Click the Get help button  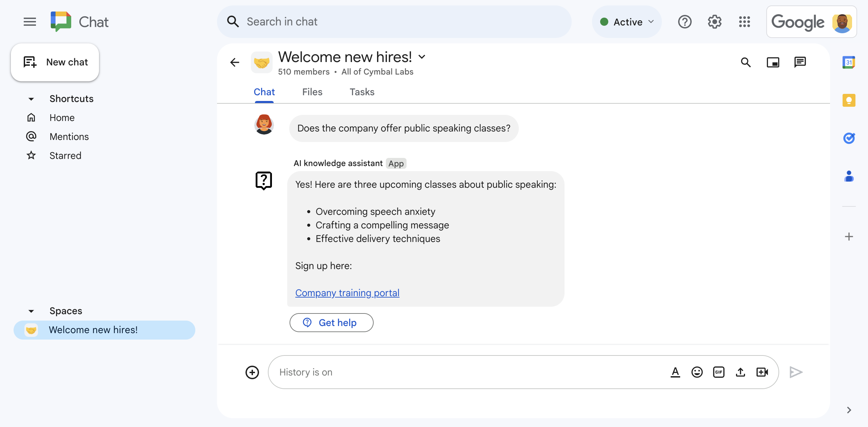[331, 322]
